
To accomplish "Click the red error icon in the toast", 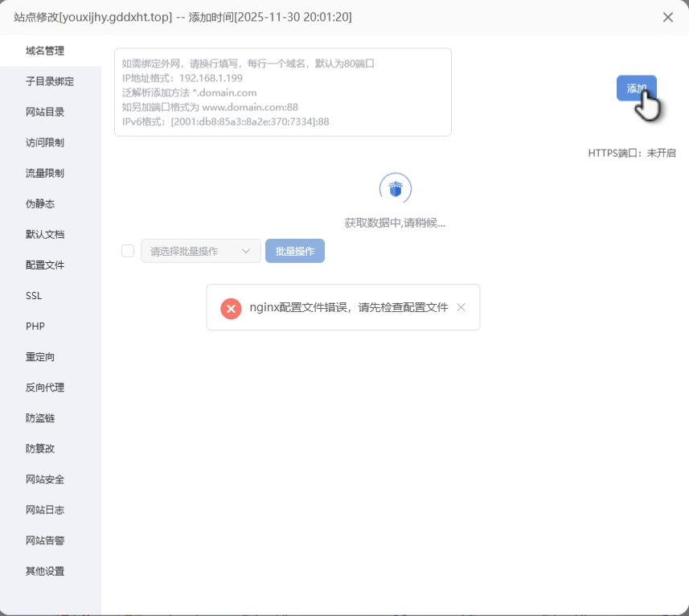I will point(231,308).
